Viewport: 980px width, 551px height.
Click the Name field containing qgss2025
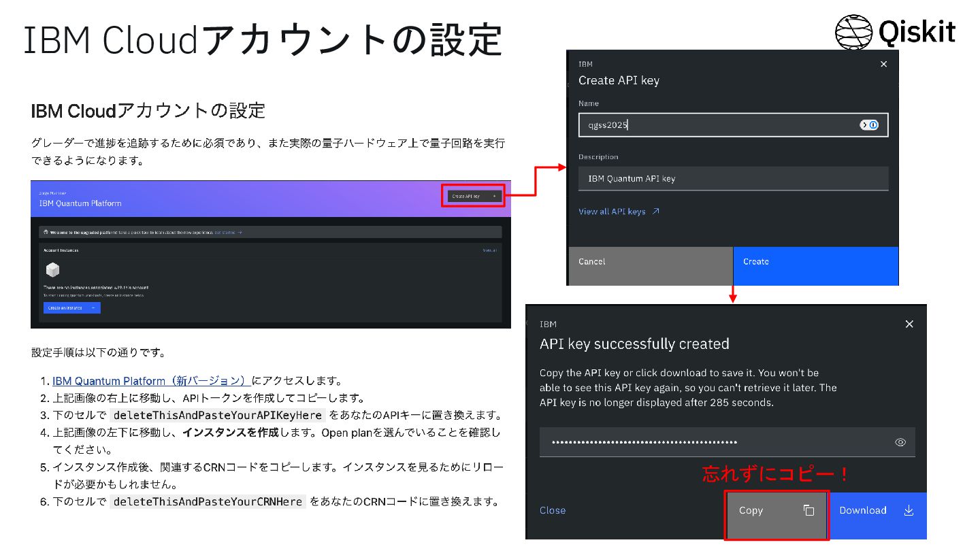coord(733,125)
